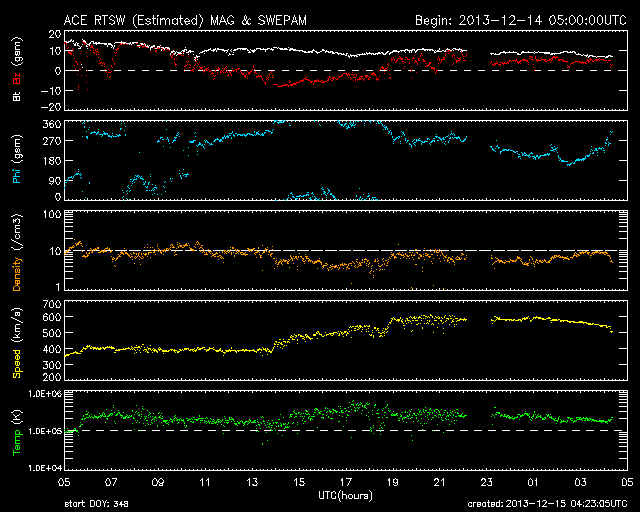Viewport: 640px width, 512px height.
Task: Click the '200' tick on the Speed axis
Action: point(52,377)
